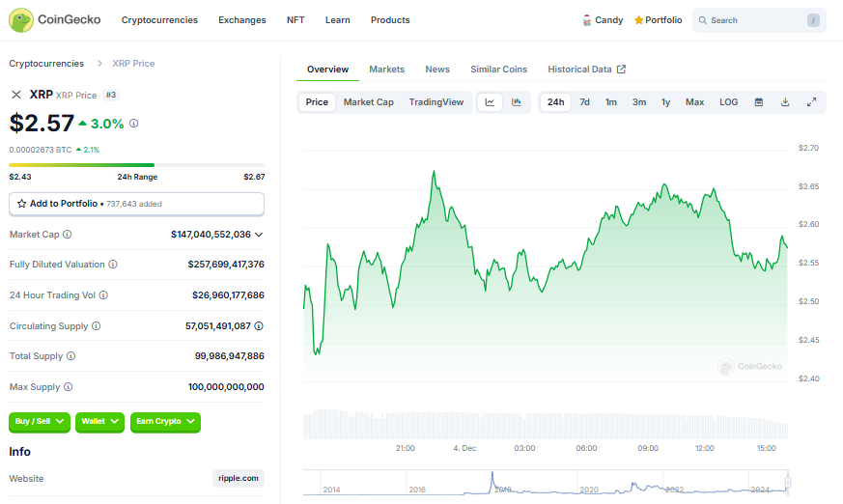Select the 1m time range
This screenshot has height=504, width=843.
[611, 102]
